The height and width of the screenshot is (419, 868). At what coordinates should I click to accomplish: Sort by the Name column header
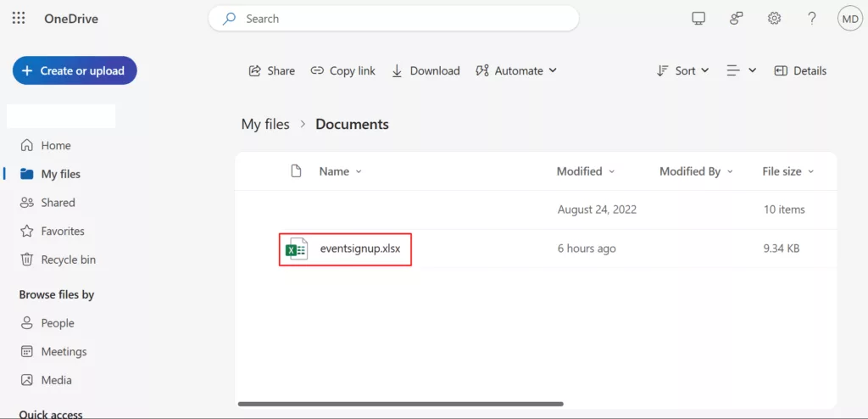point(340,172)
